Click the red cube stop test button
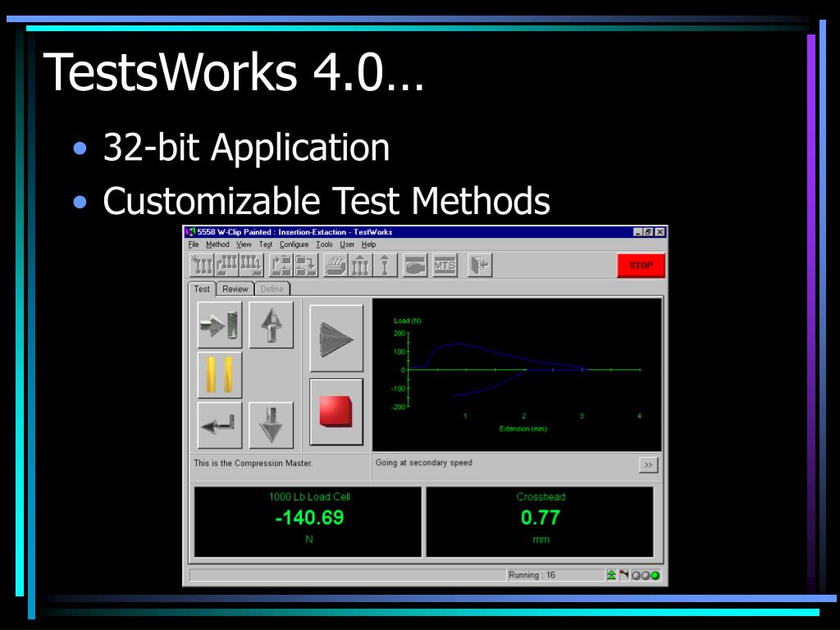 click(x=336, y=412)
